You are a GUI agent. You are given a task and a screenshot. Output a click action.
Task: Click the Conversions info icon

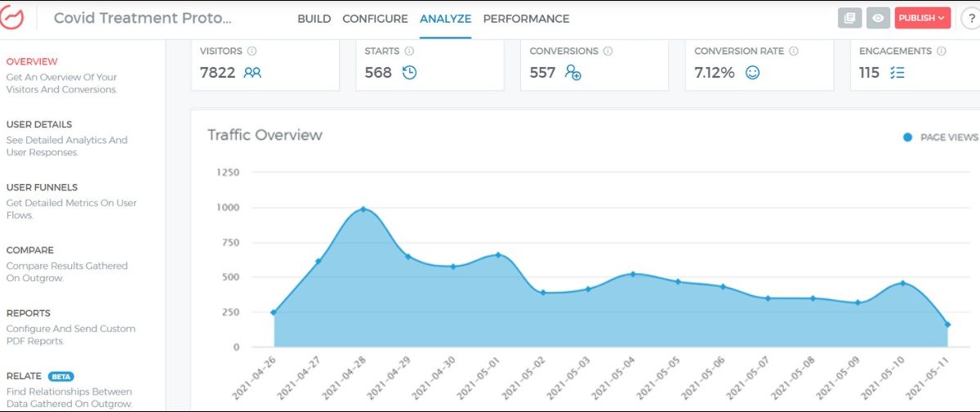tap(606, 51)
